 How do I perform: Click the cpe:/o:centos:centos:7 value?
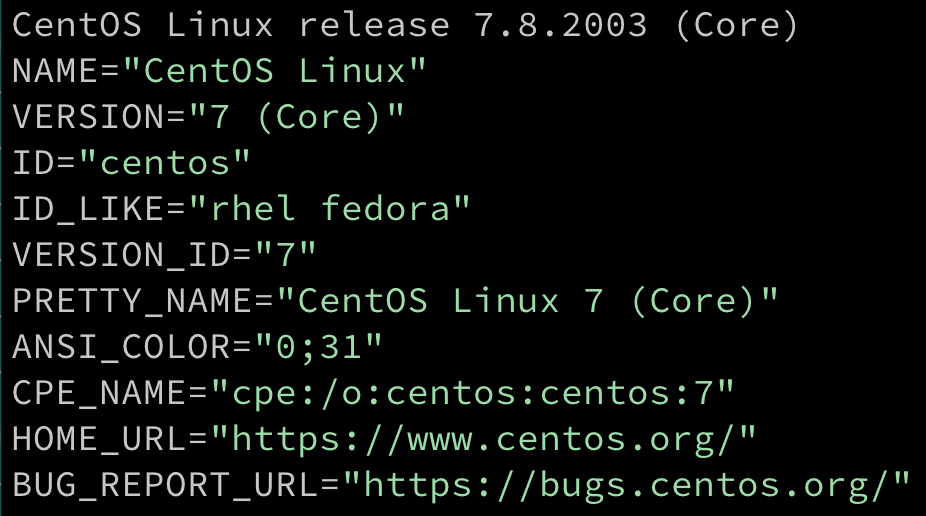(472, 393)
